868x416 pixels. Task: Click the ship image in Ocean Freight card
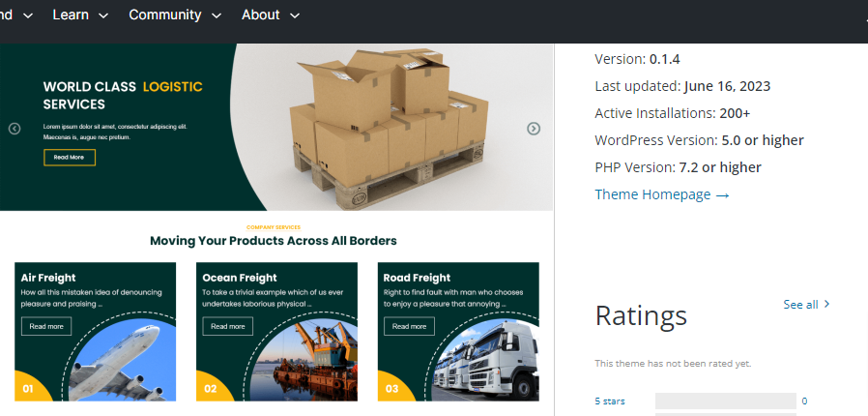point(304,360)
